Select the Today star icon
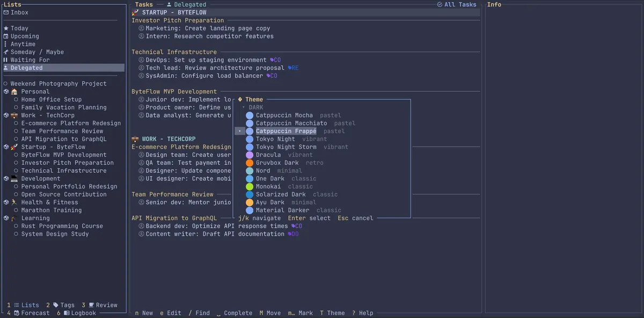Screen dimensions: 644x318 [6, 28]
